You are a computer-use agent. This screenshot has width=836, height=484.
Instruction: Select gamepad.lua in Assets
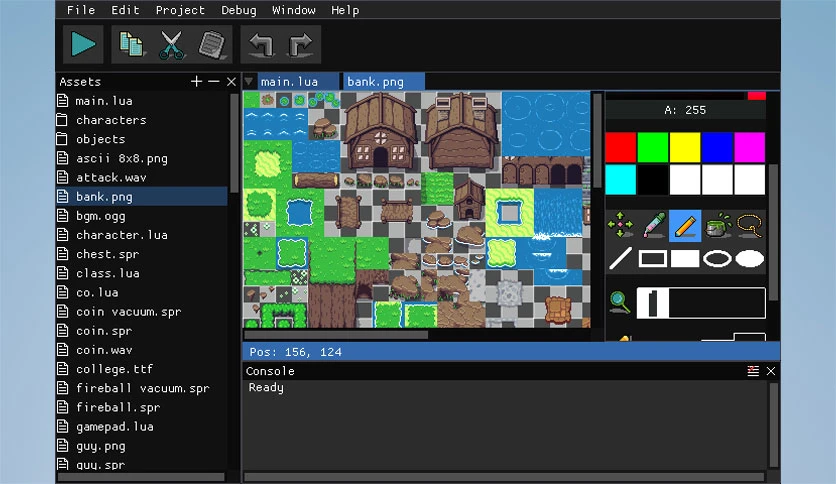click(142, 427)
